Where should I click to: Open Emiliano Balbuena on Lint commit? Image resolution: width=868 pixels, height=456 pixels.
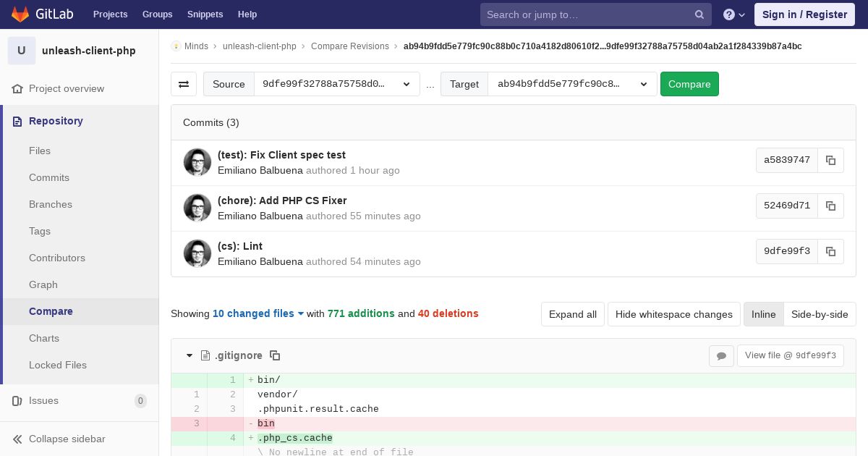(260, 261)
